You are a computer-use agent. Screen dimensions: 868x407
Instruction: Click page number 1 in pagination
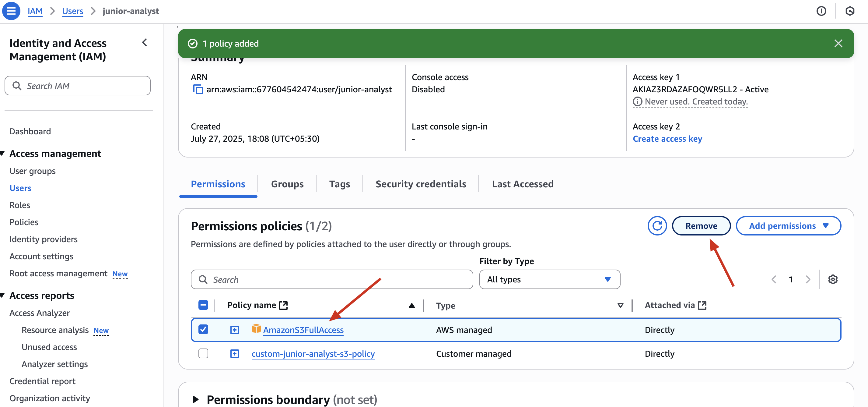click(x=790, y=279)
